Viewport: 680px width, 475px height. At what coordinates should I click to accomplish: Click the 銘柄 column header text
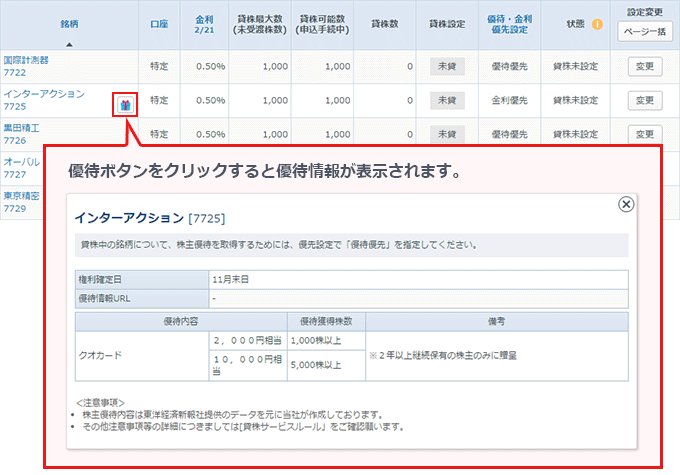click(x=68, y=20)
